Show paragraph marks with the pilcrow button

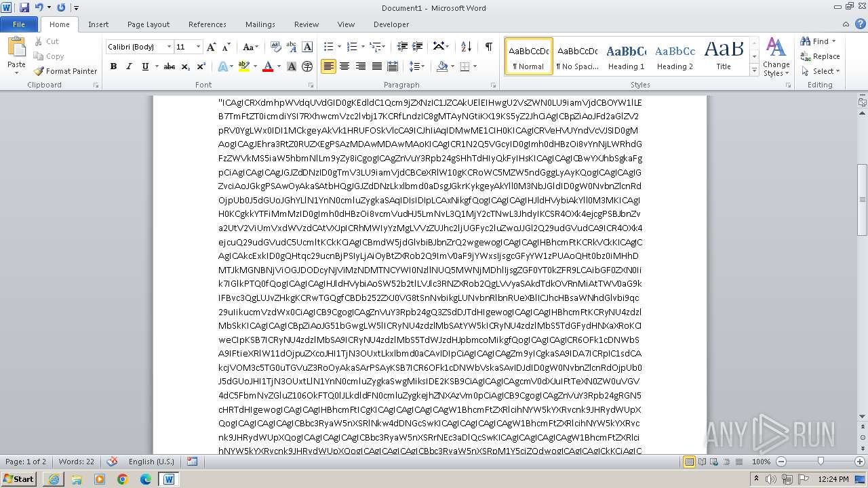pyautogui.click(x=488, y=47)
